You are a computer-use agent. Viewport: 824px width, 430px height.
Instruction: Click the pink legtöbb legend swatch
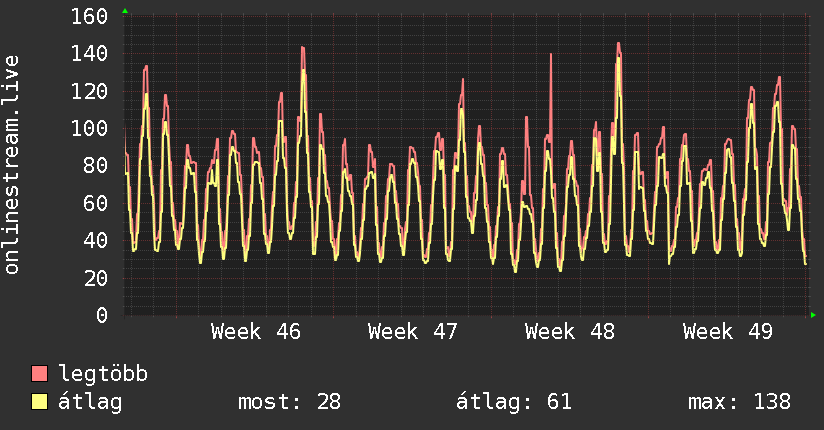tap(39, 374)
